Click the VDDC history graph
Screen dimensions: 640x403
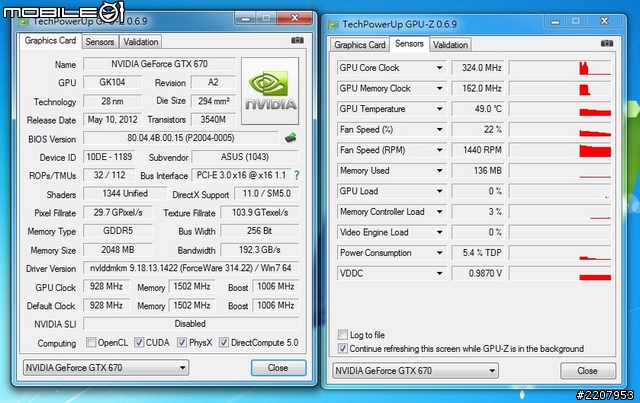[x=560, y=273]
